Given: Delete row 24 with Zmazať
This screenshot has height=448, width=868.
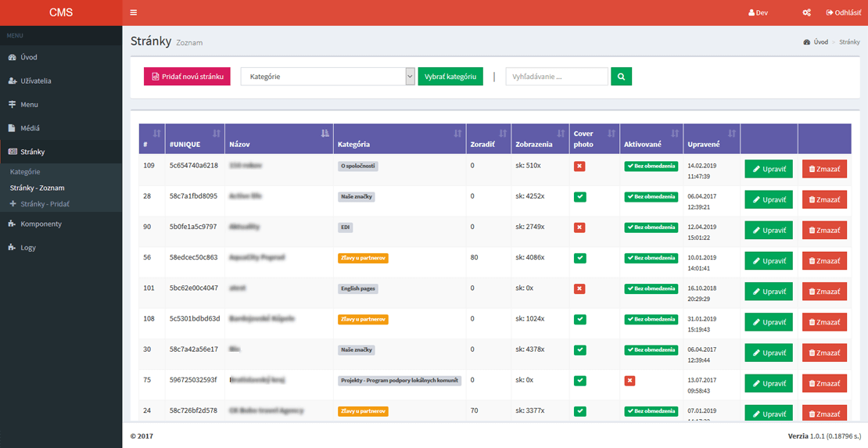Looking at the screenshot, I should (x=825, y=414).
